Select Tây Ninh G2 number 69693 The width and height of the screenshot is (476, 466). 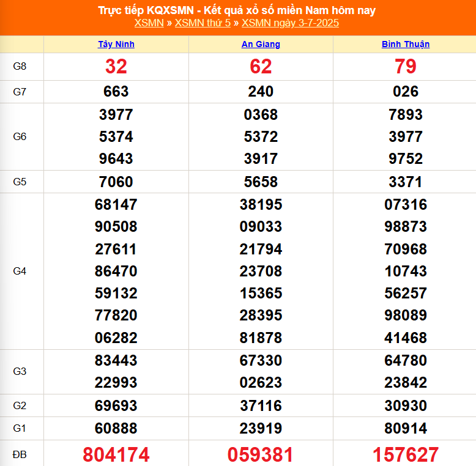(116, 405)
